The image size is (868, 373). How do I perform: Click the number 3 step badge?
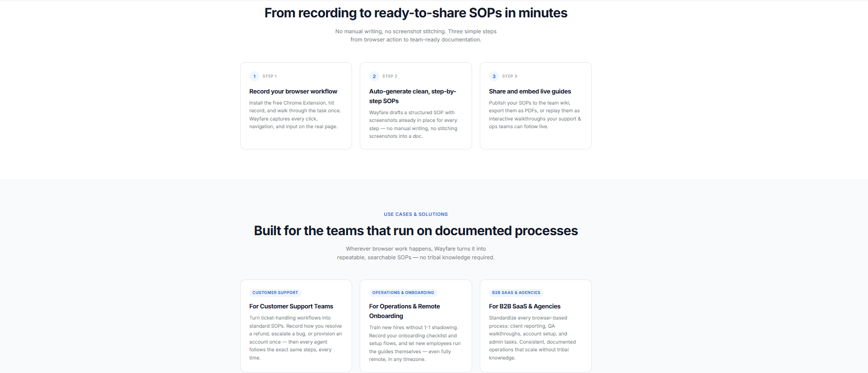click(x=494, y=76)
